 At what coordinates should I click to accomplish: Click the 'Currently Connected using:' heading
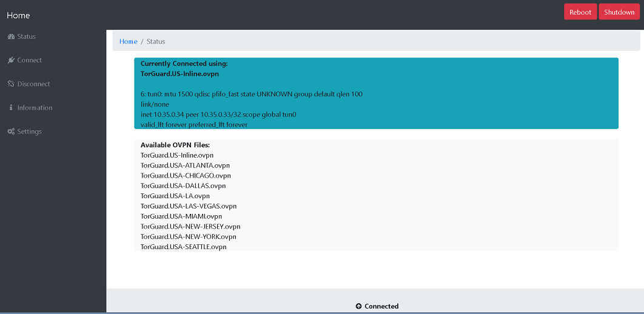184,64
